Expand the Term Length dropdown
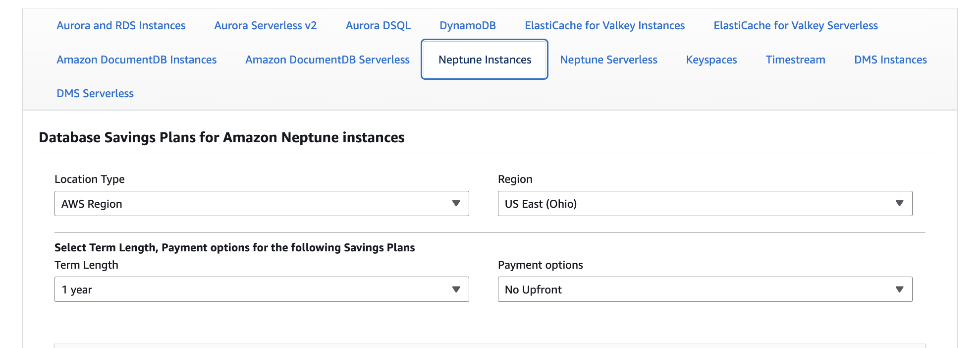Image resolution: width=980 pixels, height=348 pixels. (261, 290)
